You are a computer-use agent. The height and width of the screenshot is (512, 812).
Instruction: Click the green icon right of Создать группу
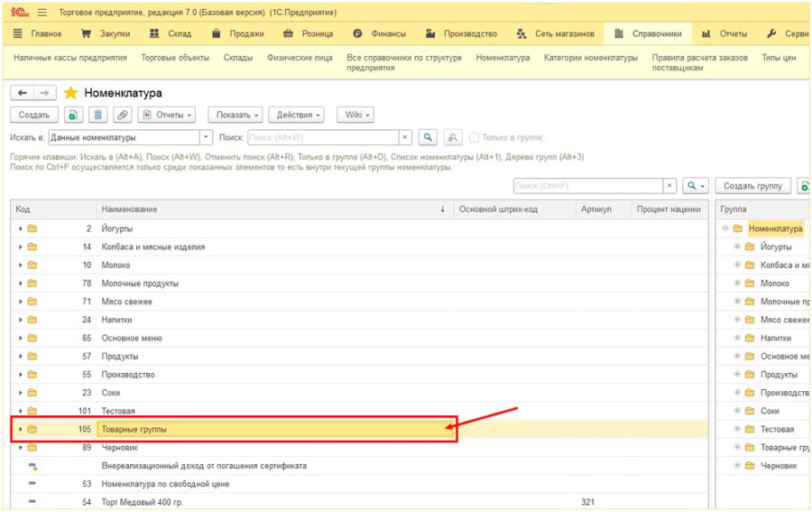click(804, 185)
